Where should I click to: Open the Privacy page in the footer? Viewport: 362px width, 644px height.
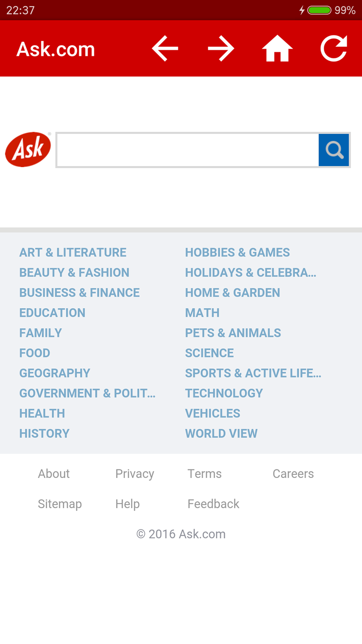point(135,473)
